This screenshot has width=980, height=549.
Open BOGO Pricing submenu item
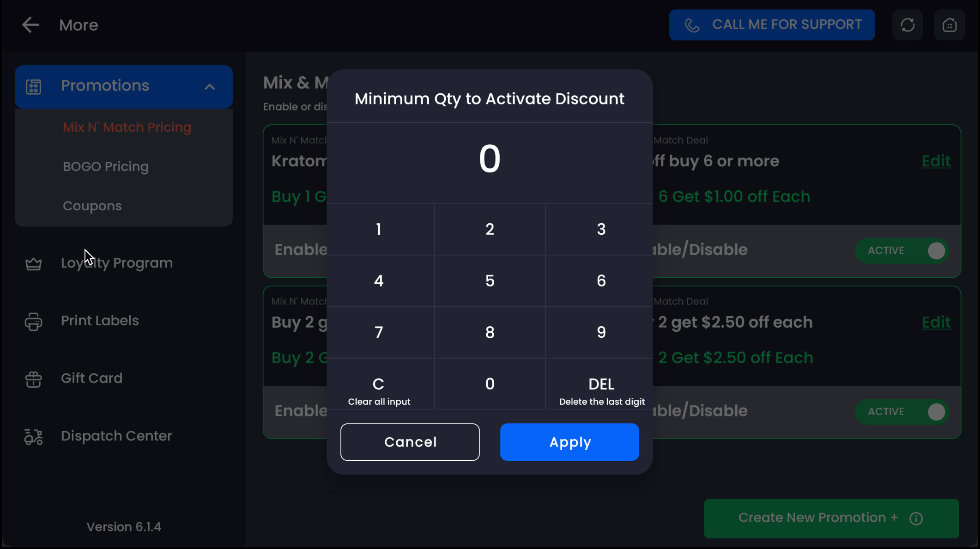pyautogui.click(x=106, y=166)
